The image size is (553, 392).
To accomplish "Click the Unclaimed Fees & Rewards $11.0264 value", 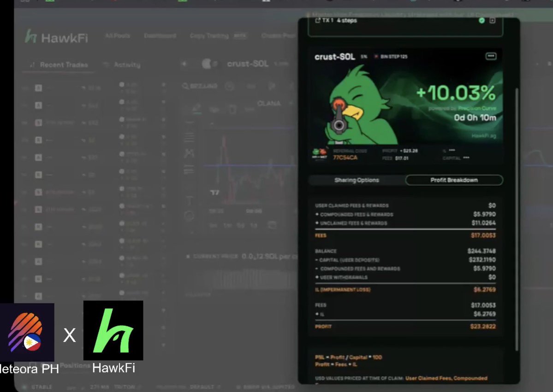I will (x=483, y=223).
